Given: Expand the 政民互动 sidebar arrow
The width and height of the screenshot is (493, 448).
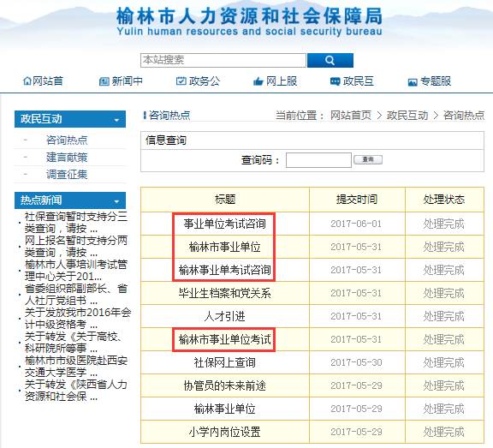Looking at the screenshot, I should pos(116,120).
